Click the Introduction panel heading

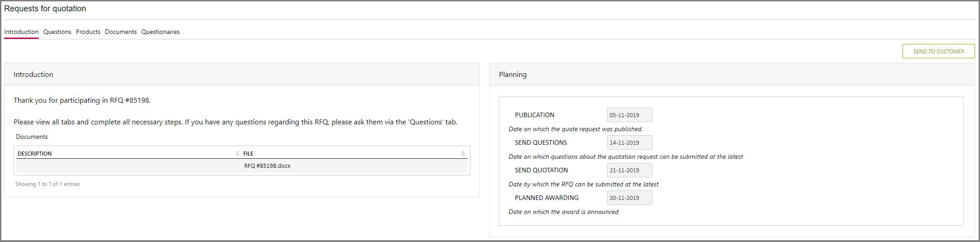click(x=34, y=75)
